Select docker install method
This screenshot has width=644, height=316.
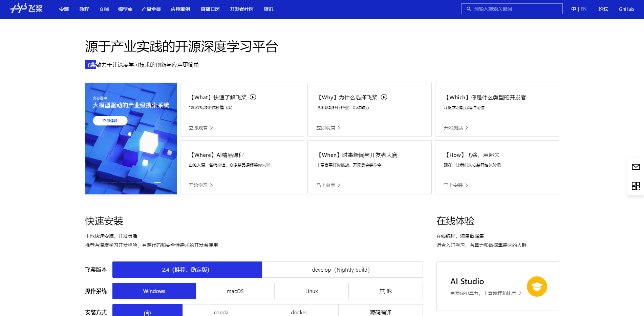point(299,311)
